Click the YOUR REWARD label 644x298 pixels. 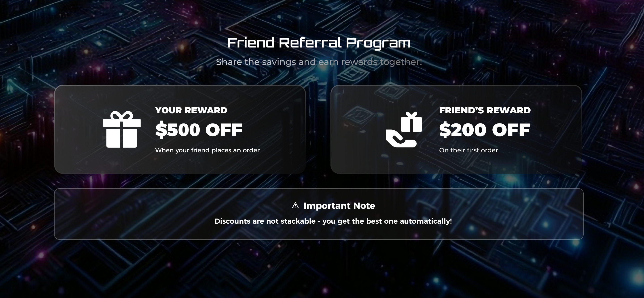191,110
